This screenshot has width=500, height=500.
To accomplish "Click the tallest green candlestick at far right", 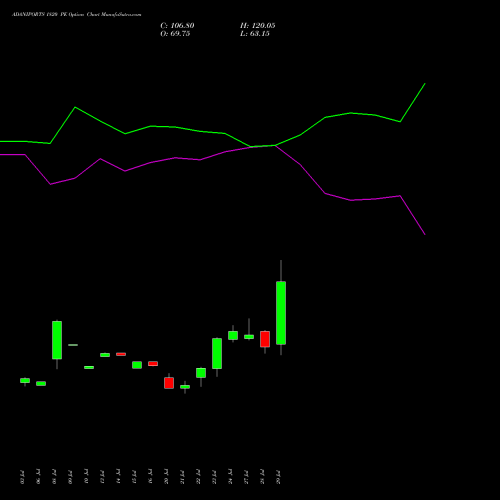I will pos(281,313).
